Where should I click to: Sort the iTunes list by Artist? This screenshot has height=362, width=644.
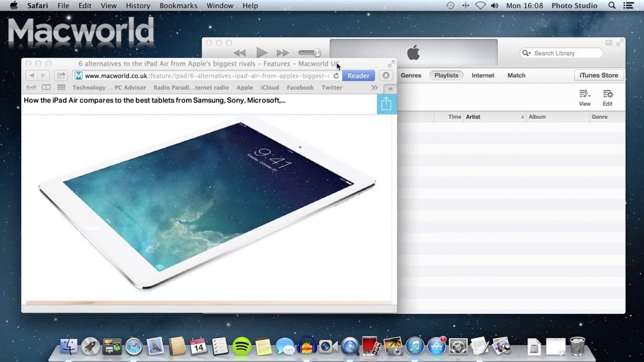[495, 117]
